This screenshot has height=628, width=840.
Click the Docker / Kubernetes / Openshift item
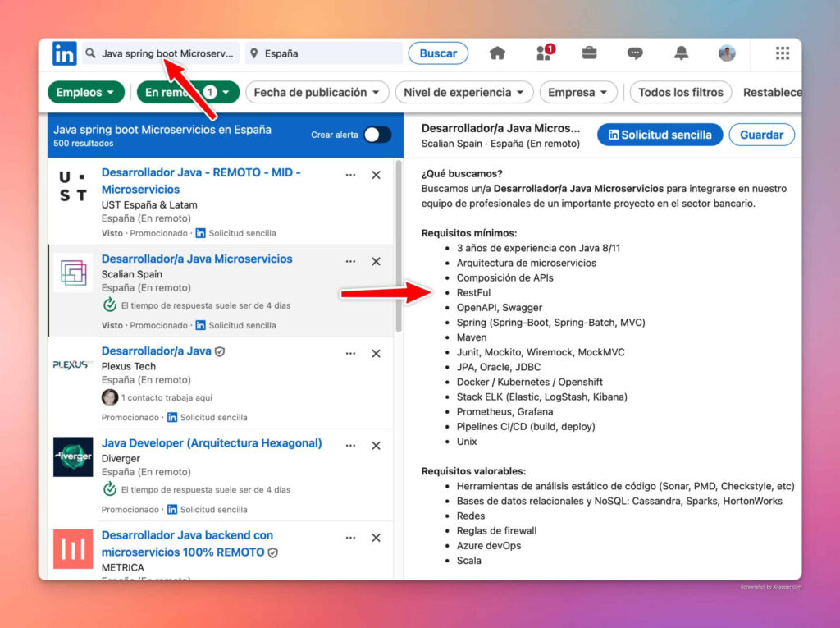[x=529, y=382]
